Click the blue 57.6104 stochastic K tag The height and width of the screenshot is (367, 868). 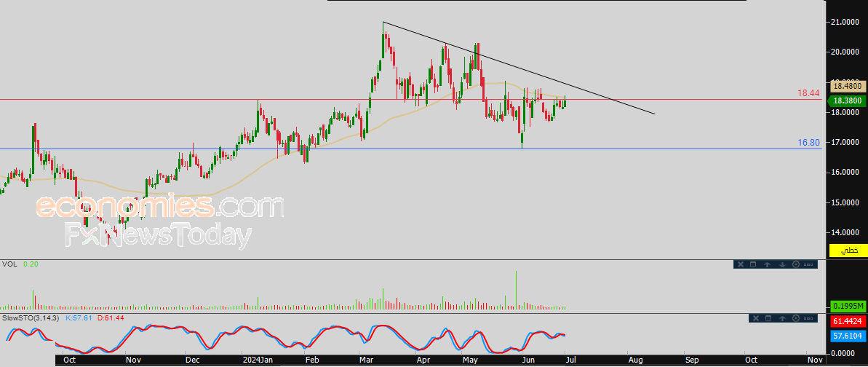pyautogui.click(x=848, y=336)
